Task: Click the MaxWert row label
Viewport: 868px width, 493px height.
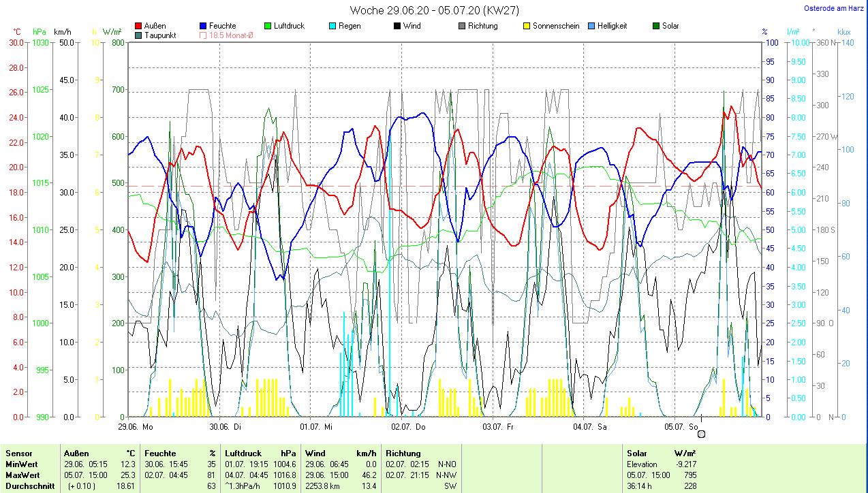Action: (x=22, y=475)
